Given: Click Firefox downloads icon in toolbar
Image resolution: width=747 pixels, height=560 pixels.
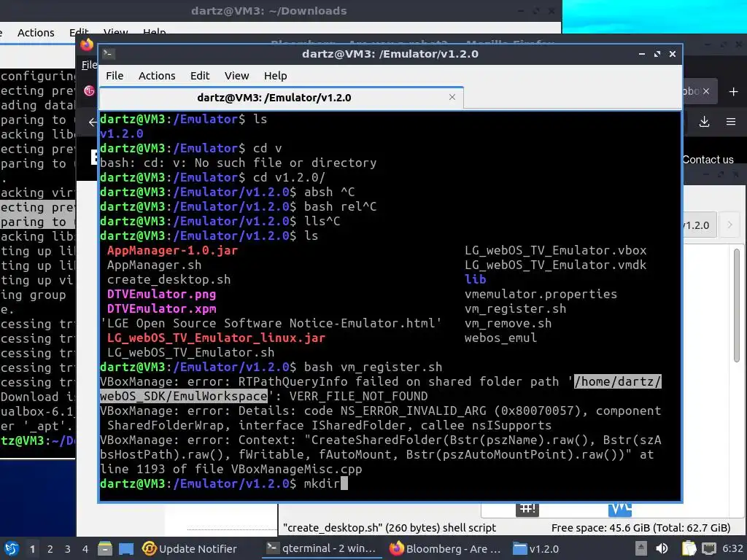Looking at the screenshot, I should (704, 122).
